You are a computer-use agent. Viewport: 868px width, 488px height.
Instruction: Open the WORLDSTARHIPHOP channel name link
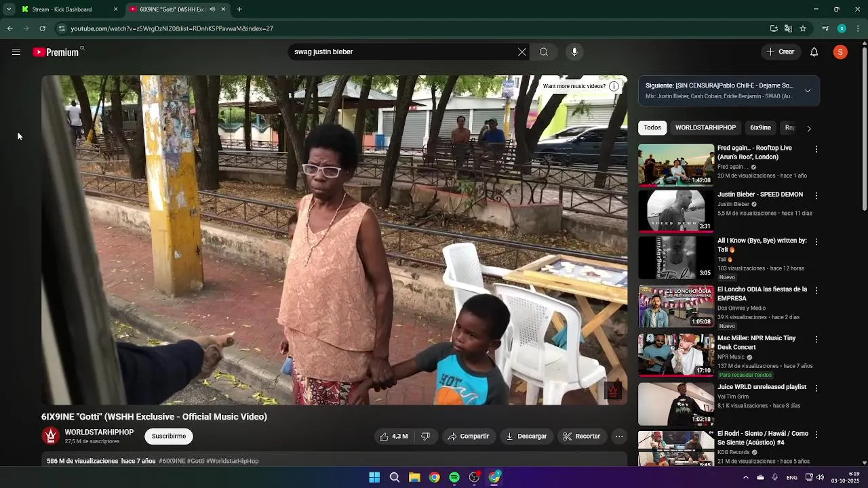coord(99,432)
